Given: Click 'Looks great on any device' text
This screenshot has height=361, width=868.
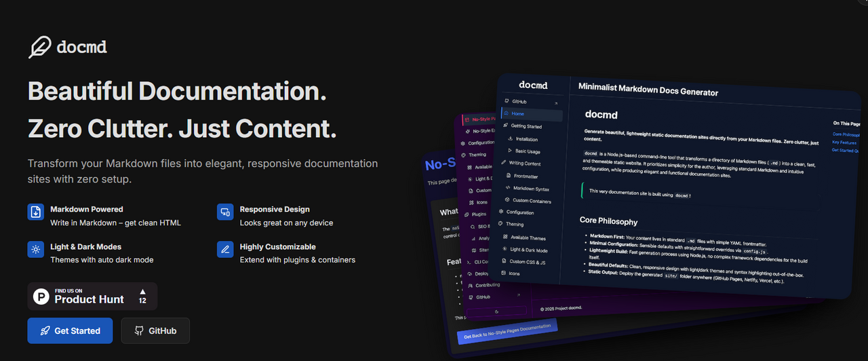Looking at the screenshot, I should click(286, 223).
